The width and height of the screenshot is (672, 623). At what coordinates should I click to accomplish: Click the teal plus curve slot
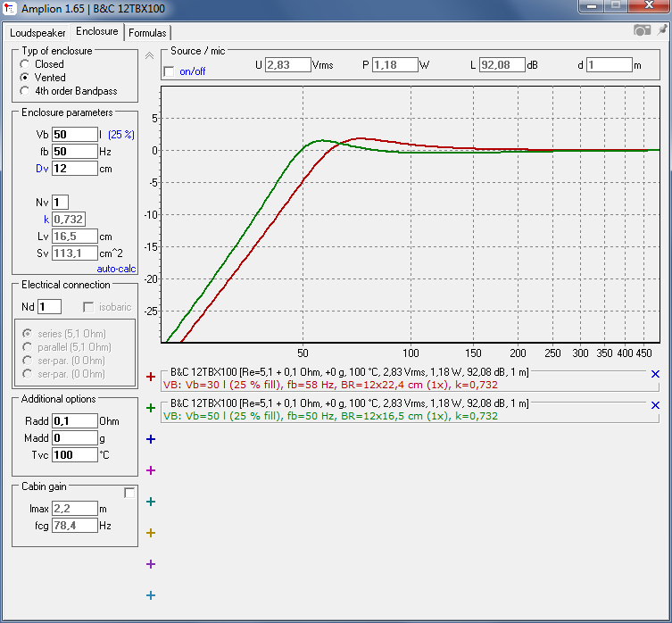point(151,502)
